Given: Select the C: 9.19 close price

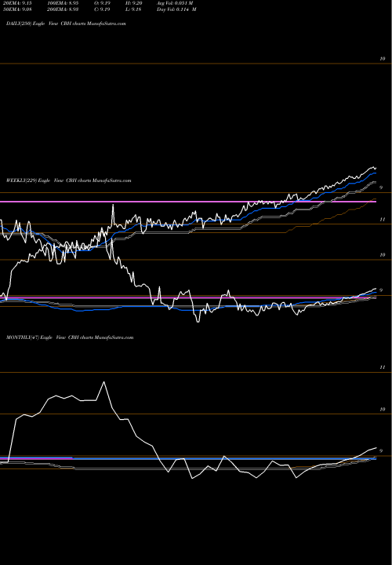Looking at the screenshot, I should point(103,9).
